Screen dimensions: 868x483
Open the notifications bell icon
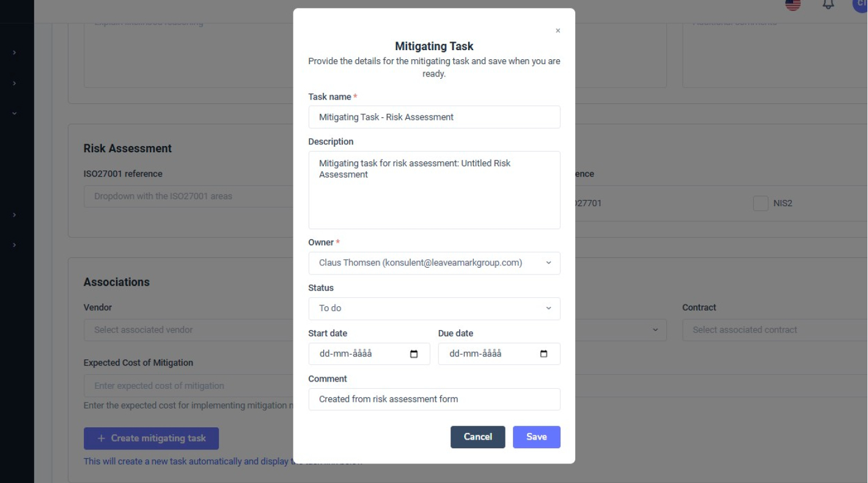pyautogui.click(x=828, y=4)
